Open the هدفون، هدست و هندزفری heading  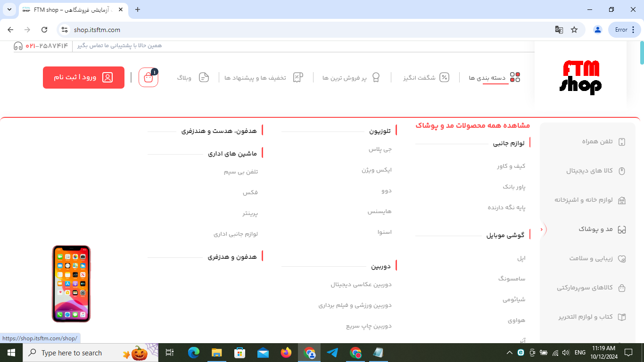(x=219, y=131)
